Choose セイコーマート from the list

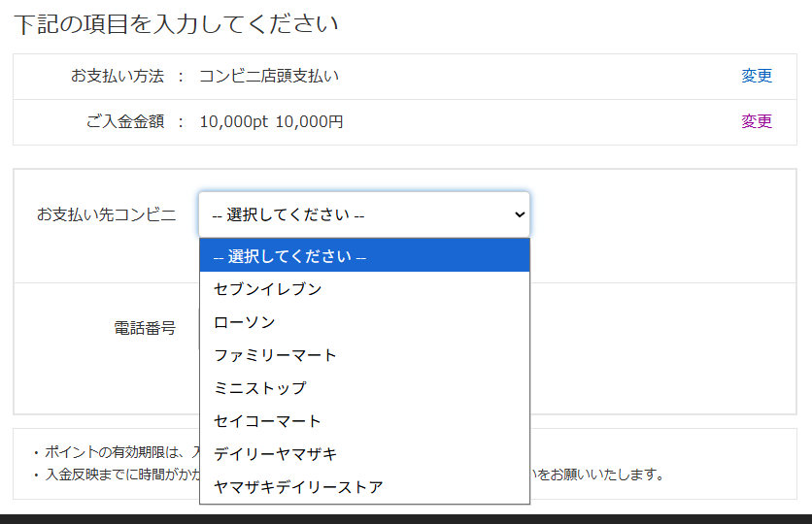tap(364, 421)
